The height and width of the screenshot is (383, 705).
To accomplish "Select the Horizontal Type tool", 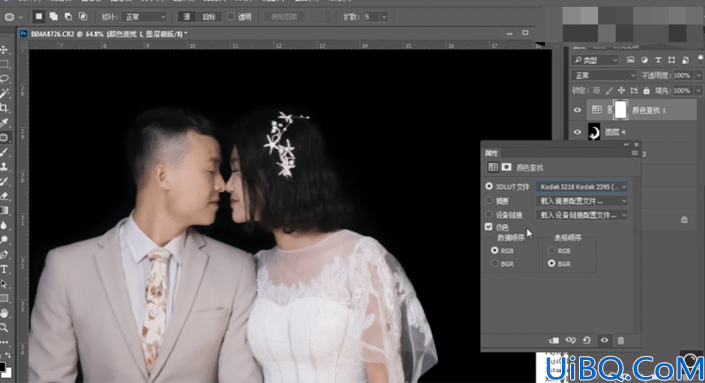I will [x=4, y=269].
